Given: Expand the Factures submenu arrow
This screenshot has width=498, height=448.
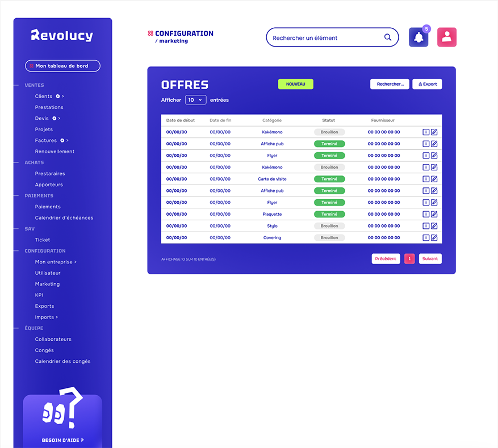Looking at the screenshot, I should [67, 141].
